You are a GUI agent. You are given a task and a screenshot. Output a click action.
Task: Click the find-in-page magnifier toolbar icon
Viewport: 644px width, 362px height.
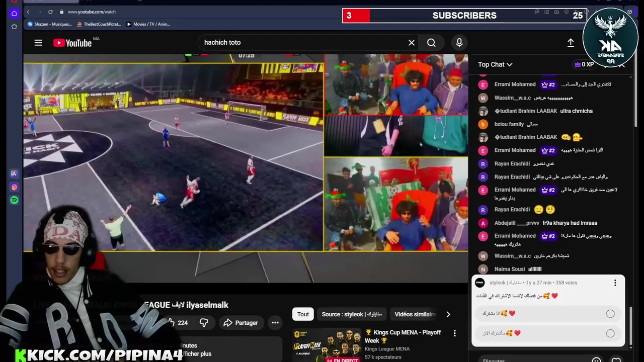(x=537, y=12)
